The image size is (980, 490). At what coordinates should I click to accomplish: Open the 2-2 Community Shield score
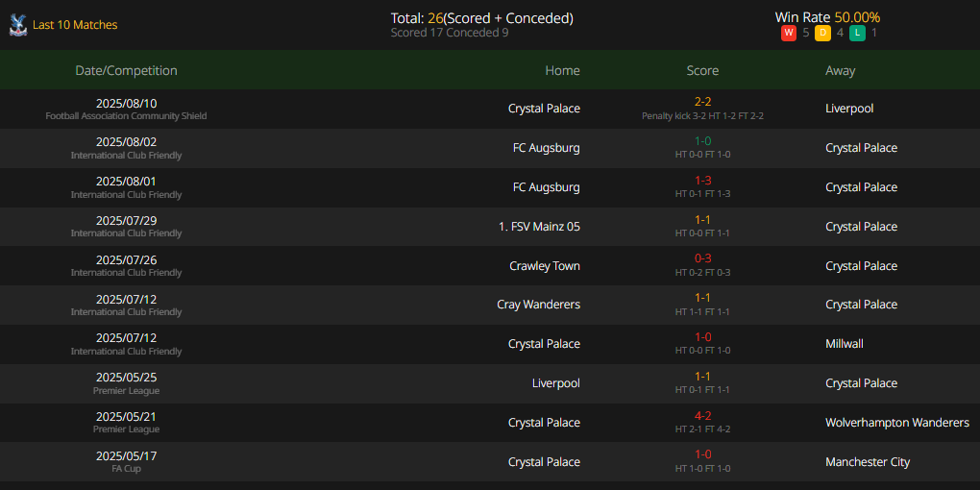702,102
